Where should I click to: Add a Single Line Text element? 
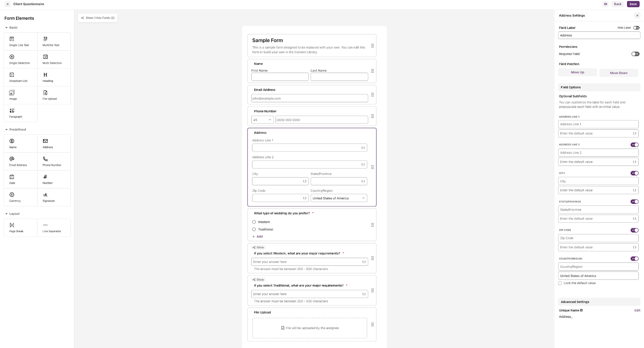[20, 41]
